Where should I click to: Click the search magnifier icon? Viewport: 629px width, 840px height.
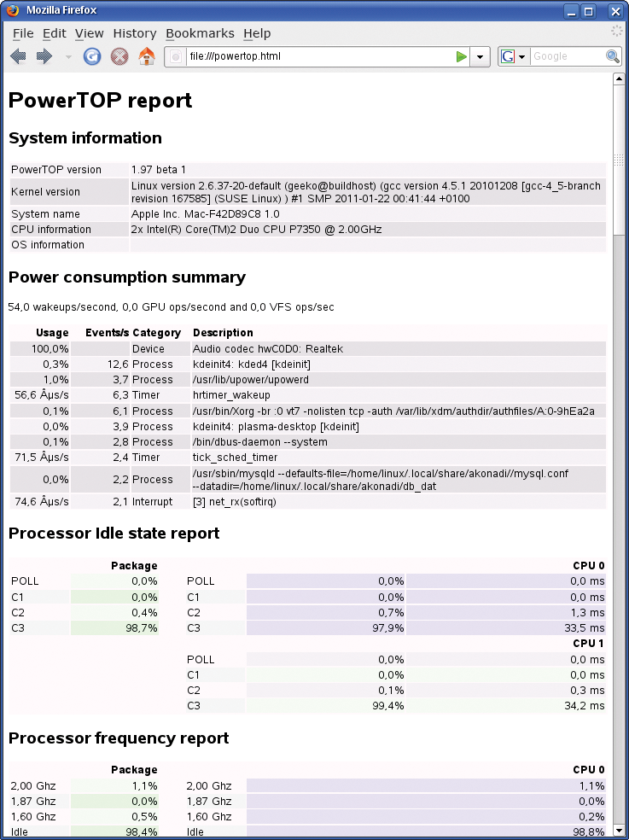click(x=613, y=57)
